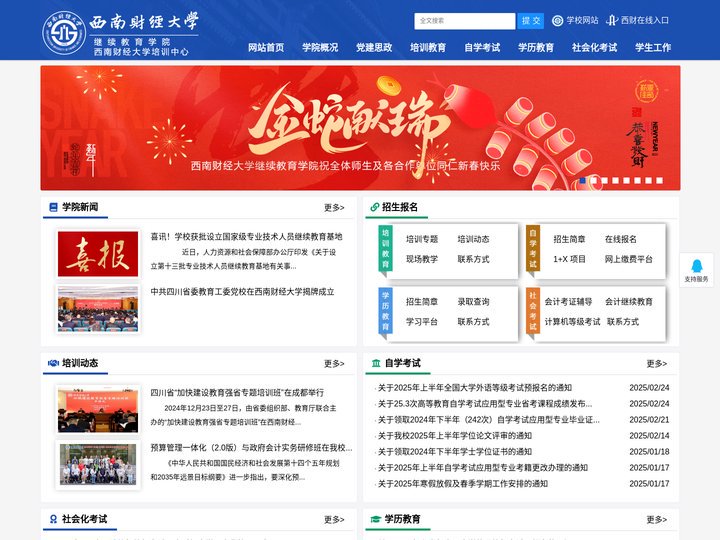The width and height of the screenshot is (720, 540).
Task: Open the 社会化考试 navigation menu
Action: coord(595,47)
